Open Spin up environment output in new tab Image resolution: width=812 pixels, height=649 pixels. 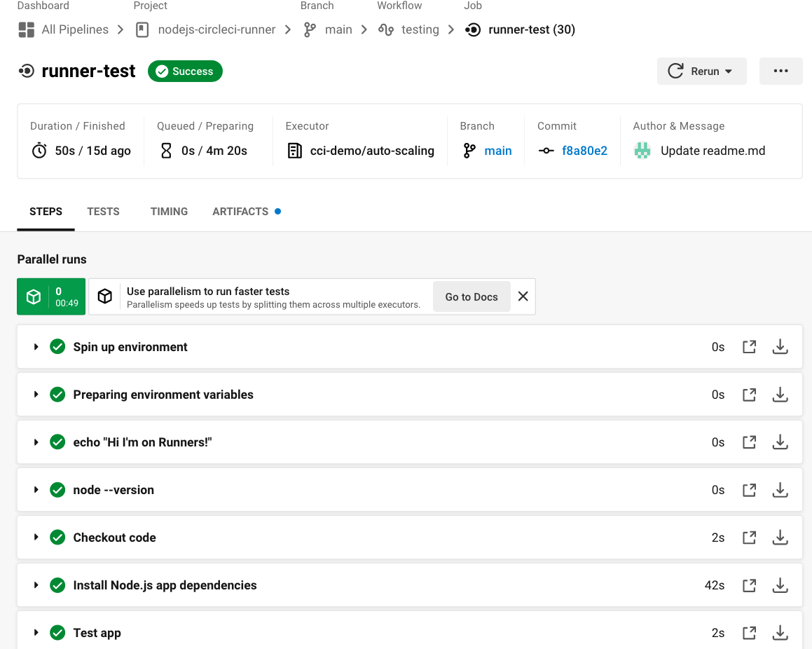tap(749, 346)
